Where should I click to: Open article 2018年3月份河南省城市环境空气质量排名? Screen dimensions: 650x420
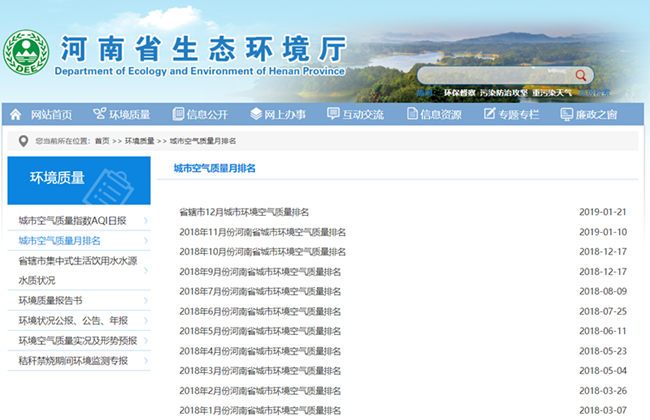(x=260, y=371)
